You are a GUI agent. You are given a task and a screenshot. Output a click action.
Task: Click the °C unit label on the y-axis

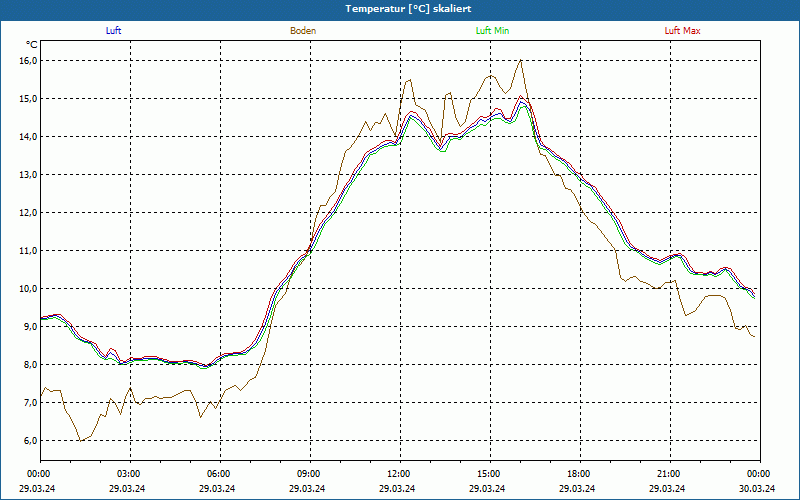pyautogui.click(x=32, y=44)
